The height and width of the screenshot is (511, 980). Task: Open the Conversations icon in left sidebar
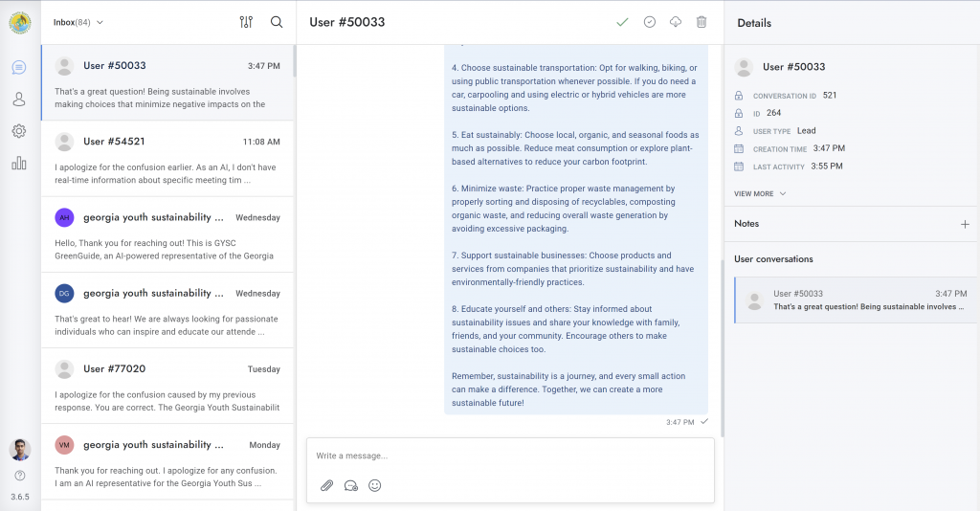19,67
